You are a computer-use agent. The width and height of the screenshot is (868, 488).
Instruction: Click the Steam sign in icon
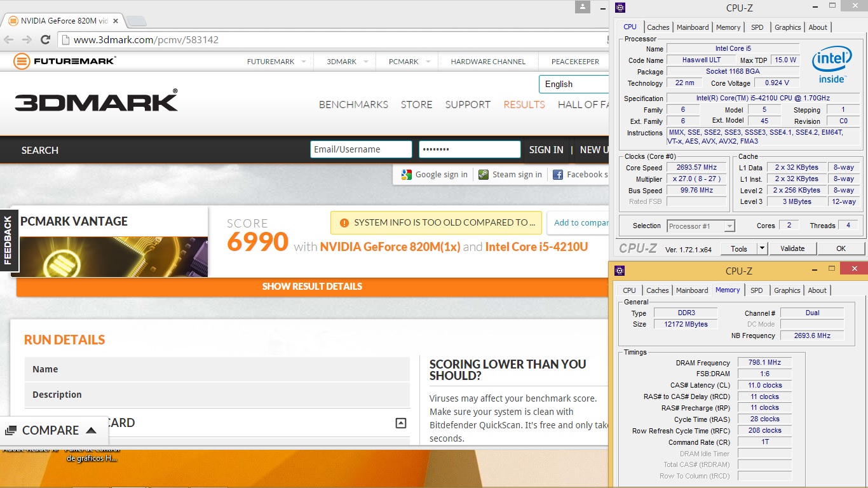(484, 174)
